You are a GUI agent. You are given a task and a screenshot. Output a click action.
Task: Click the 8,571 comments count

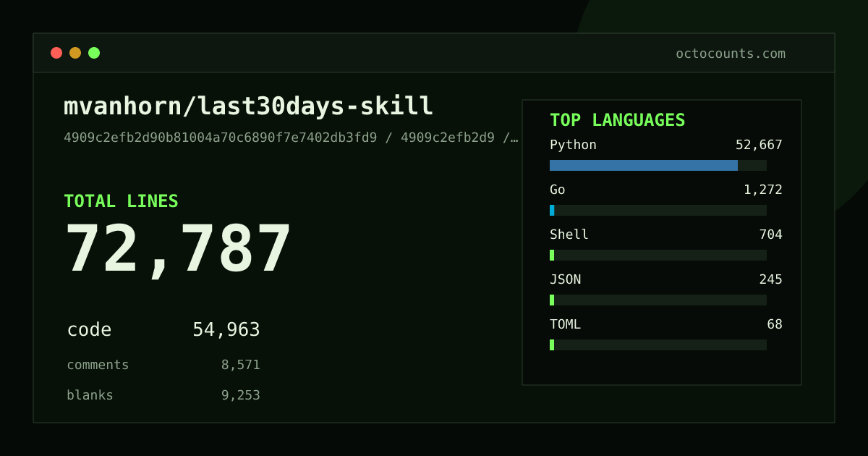point(240,365)
